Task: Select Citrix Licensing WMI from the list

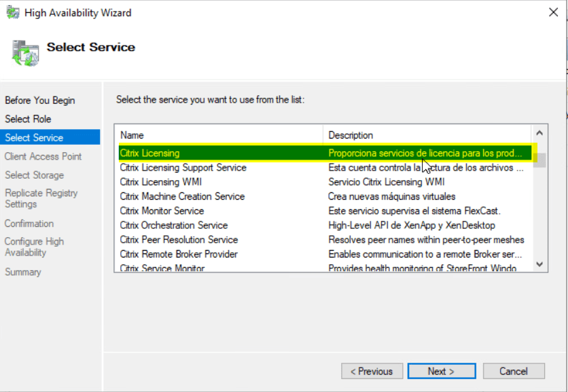Action: (204, 181)
